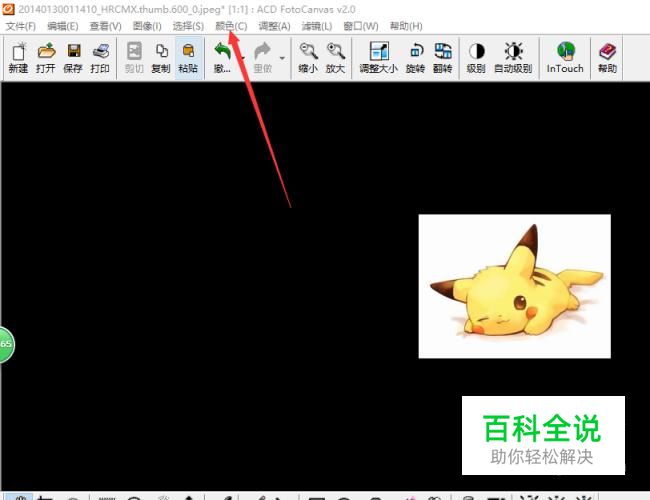Click the ACD FotoCanvas app icon in title bar
This screenshot has height=500, width=650.
pyautogui.click(x=8, y=8)
